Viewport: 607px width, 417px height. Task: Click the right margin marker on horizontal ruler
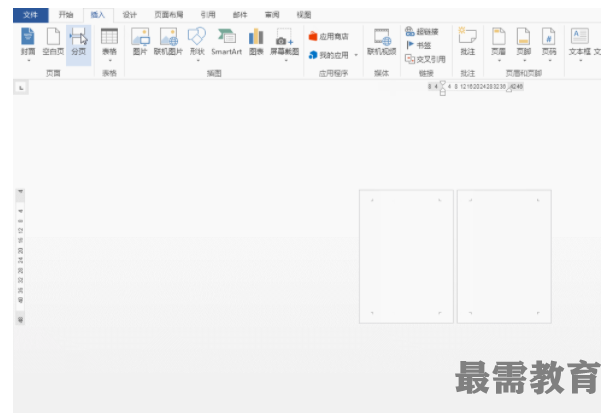509,90
